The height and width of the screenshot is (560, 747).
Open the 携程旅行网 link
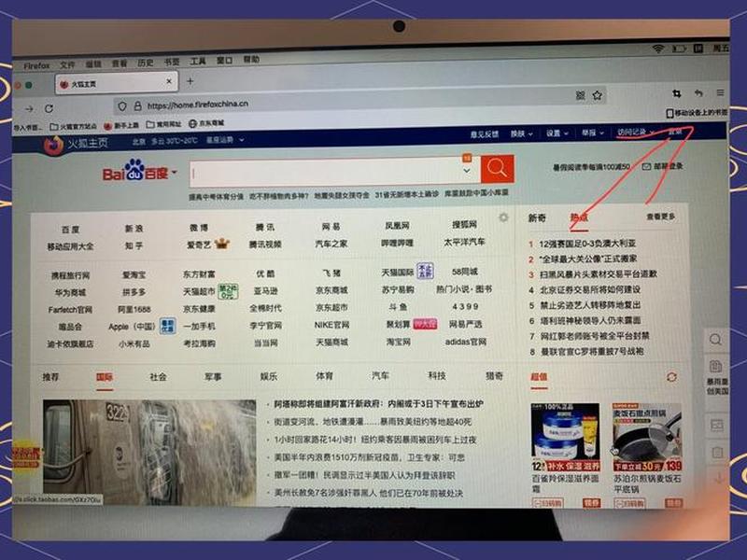71,275
